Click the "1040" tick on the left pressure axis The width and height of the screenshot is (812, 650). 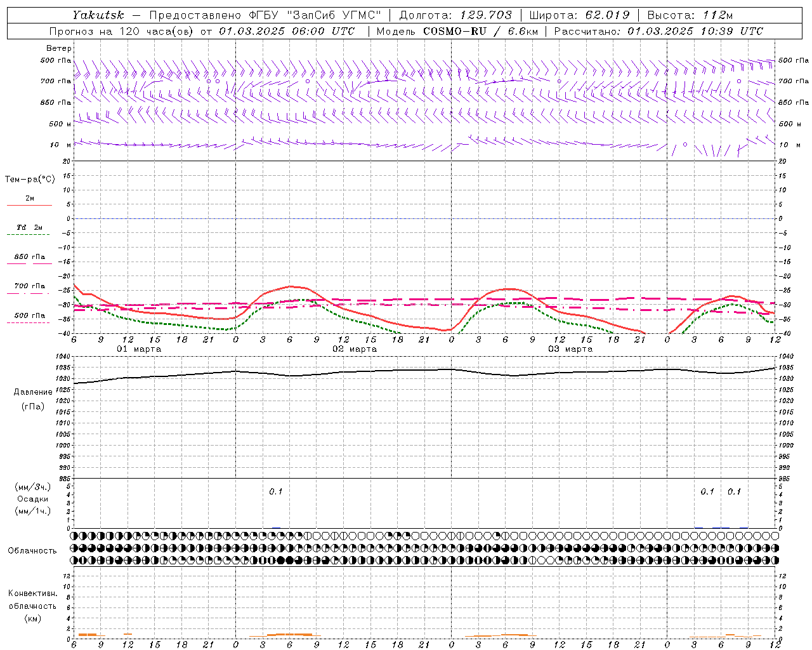coord(63,357)
